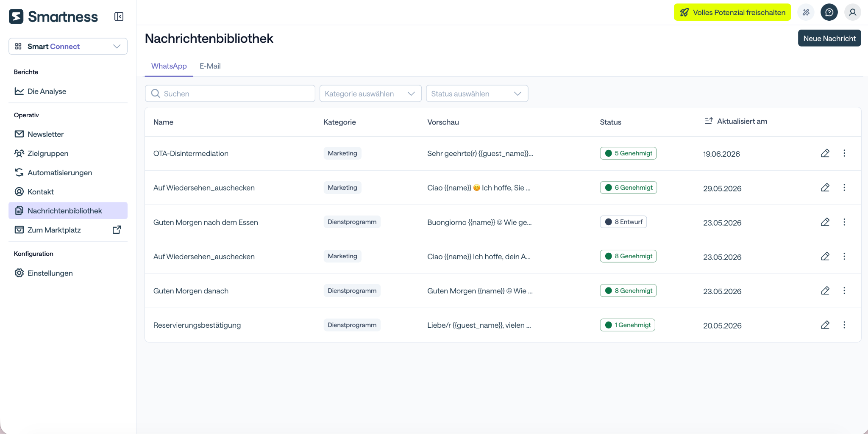Click the date 20.05.2026
This screenshot has width=868, height=434.
click(722, 326)
